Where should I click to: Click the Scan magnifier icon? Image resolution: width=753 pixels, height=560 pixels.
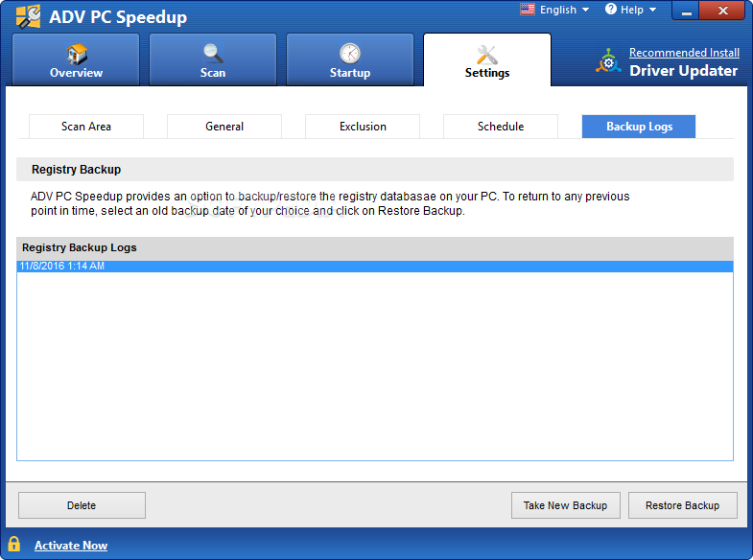(213, 54)
